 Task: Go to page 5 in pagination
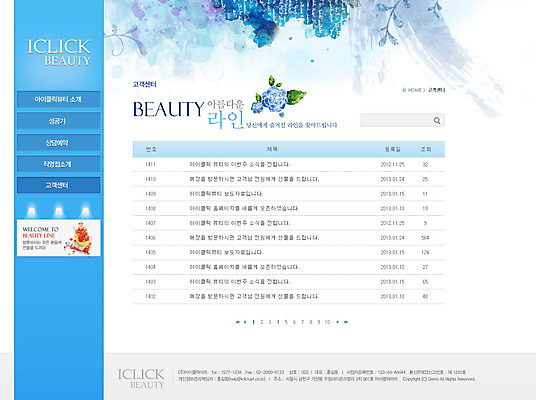(x=286, y=322)
